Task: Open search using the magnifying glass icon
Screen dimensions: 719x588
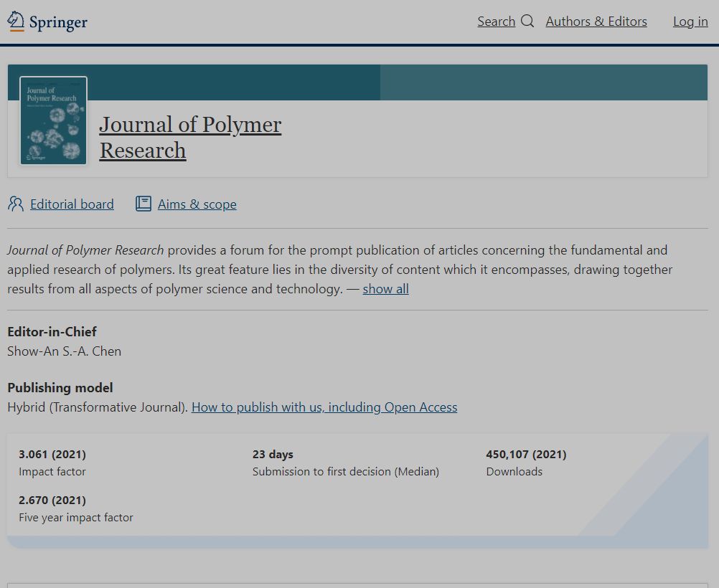Action: (x=527, y=22)
